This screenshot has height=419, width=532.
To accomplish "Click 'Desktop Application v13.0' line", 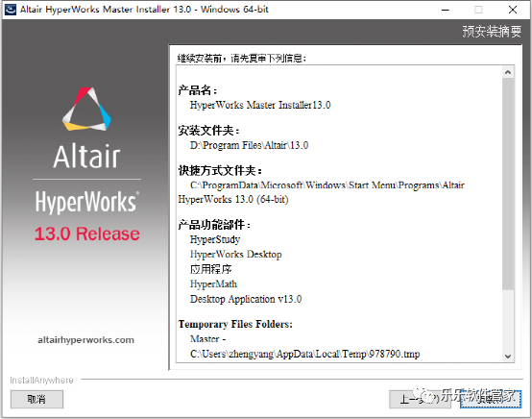I will 246,299.
